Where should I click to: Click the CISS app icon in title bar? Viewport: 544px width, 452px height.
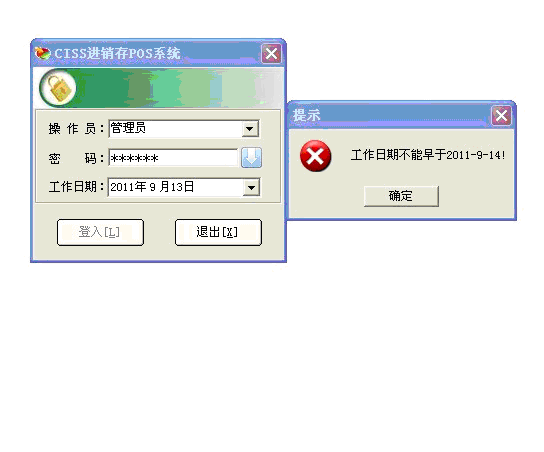click(42, 53)
